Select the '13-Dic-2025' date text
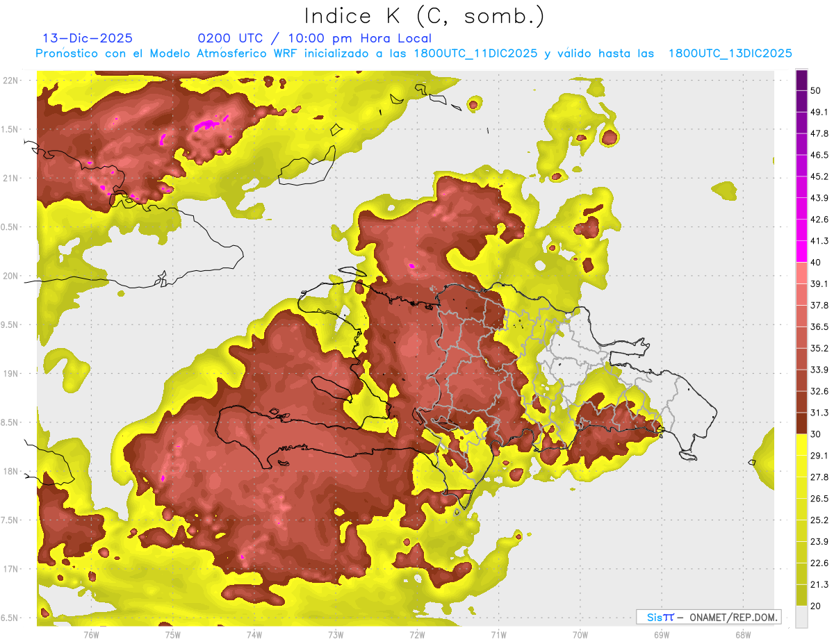This screenshot has width=834, height=644. pos(88,38)
